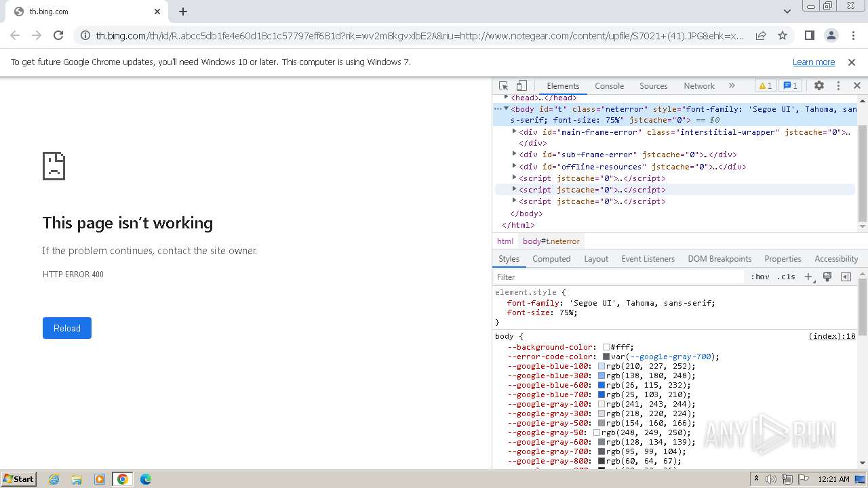Image resolution: width=868 pixels, height=488 pixels.
Task: Select html in the breadcrumb
Action: (x=505, y=241)
